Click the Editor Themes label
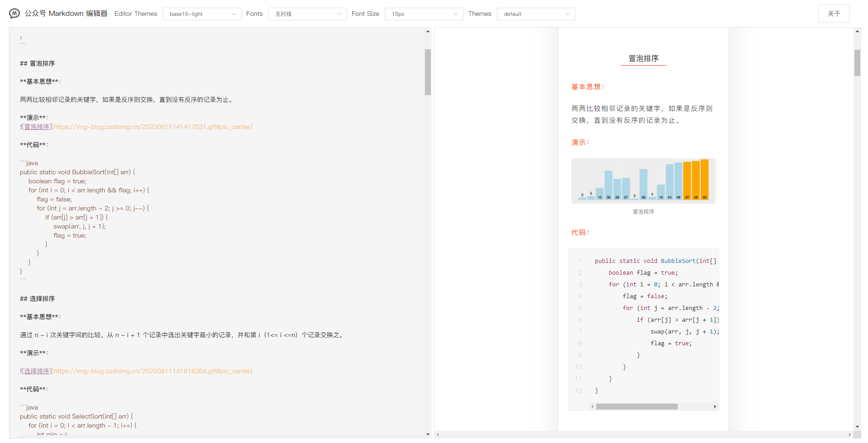The height and width of the screenshot is (443, 868). pos(136,14)
